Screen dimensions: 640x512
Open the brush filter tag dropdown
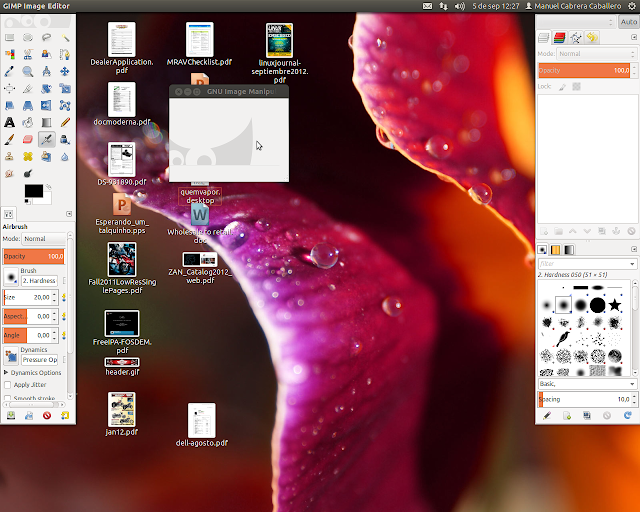click(632, 264)
